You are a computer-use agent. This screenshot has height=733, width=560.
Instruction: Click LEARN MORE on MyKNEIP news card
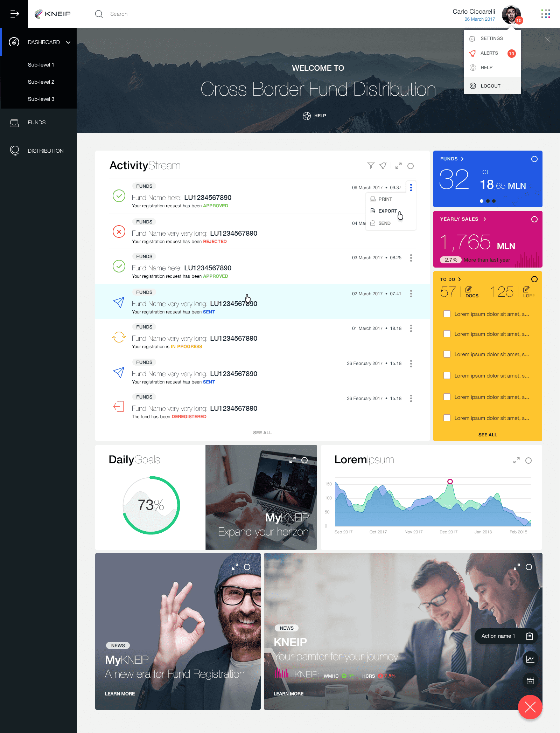coord(120,693)
